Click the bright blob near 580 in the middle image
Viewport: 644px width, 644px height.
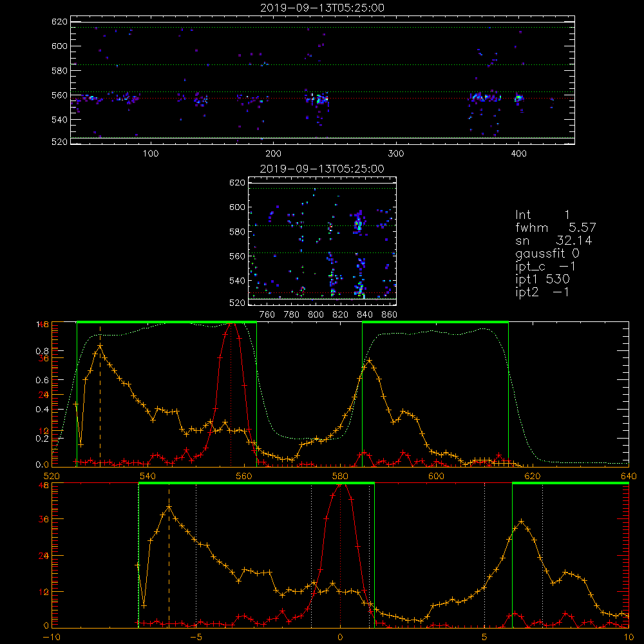358,224
